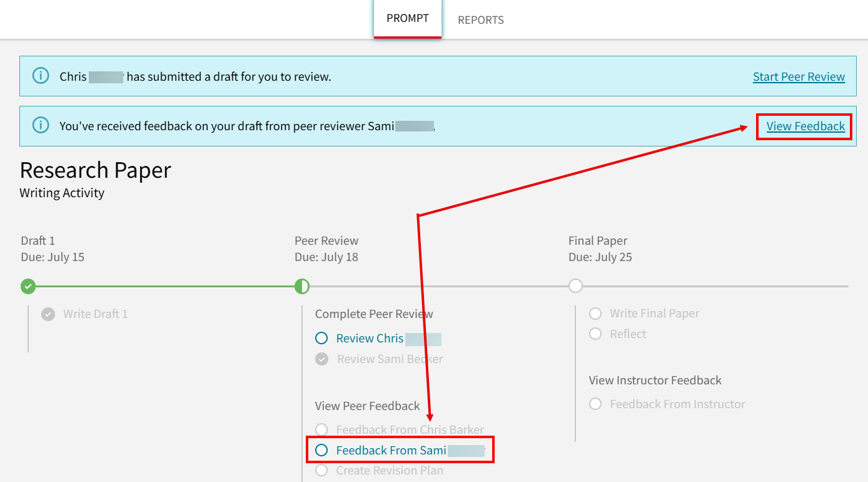Click checkmark icon beside Review Sami Becker

pyautogui.click(x=321, y=359)
